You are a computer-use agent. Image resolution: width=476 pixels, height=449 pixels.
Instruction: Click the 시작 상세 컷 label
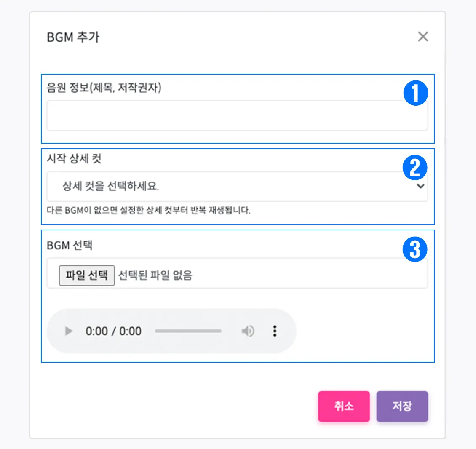tap(74, 158)
